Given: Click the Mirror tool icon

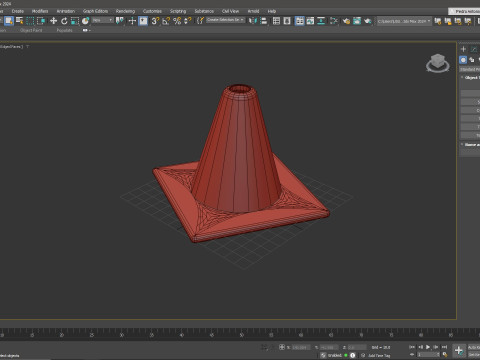Looking at the screenshot, I should pyautogui.click(x=253, y=21).
